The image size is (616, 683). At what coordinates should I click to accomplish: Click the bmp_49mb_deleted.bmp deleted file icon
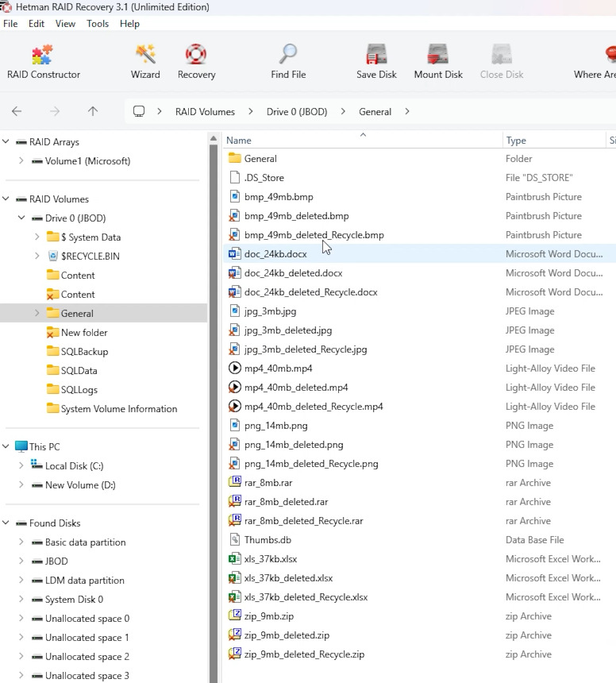(234, 215)
